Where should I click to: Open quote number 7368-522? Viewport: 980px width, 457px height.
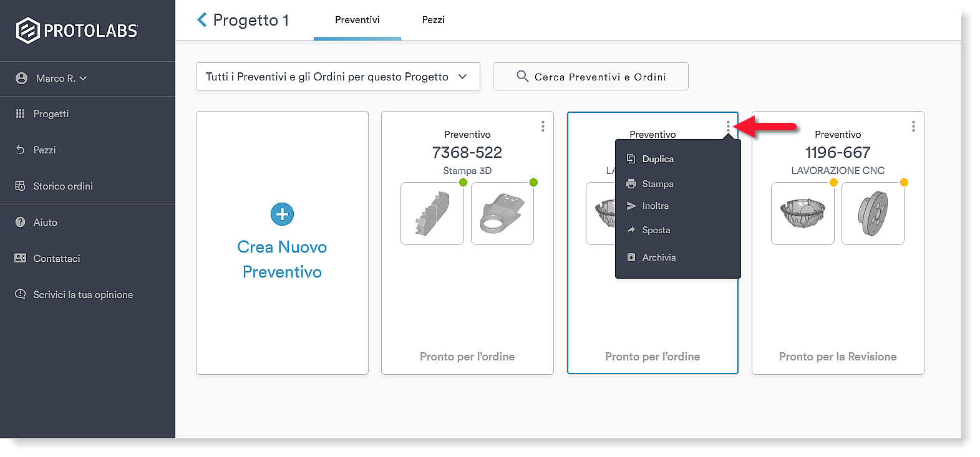467,152
